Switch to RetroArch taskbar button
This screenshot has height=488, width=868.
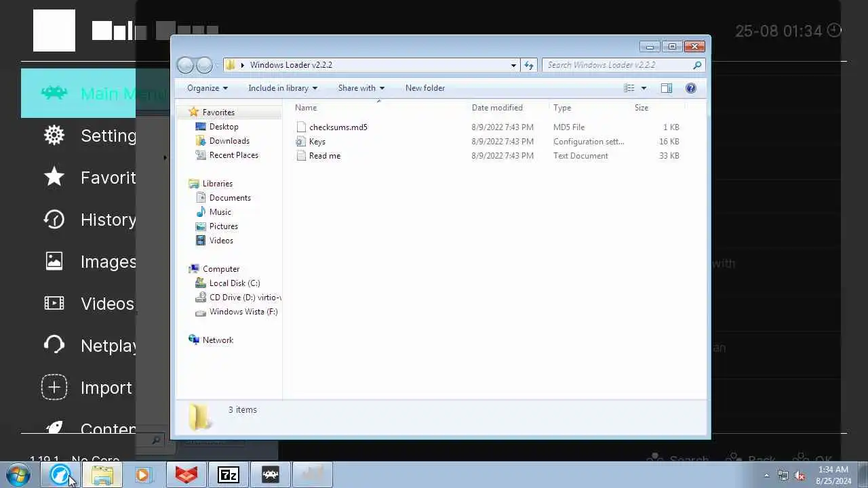pyautogui.click(x=271, y=475)
